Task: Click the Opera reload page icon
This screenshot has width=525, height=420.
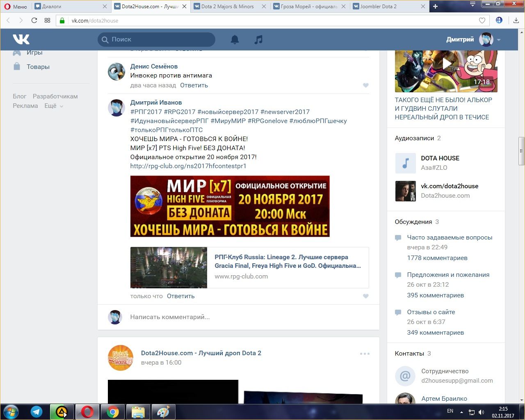Action: (x=34, y=21)
